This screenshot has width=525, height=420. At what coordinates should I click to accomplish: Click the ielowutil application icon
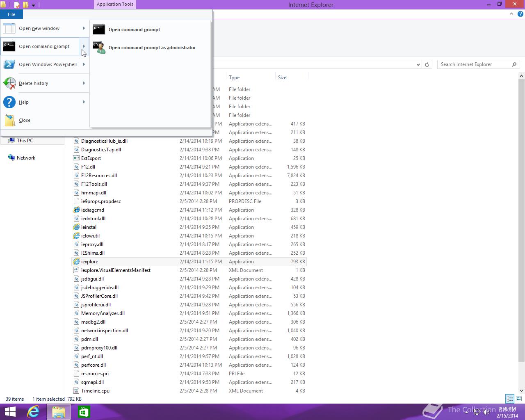point(76,236)
